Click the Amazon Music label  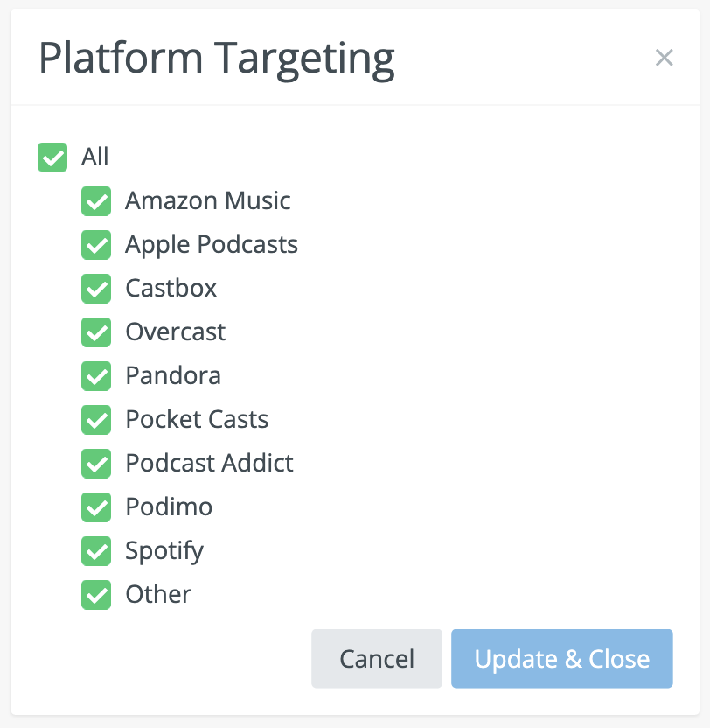click(x=208, y=201)
